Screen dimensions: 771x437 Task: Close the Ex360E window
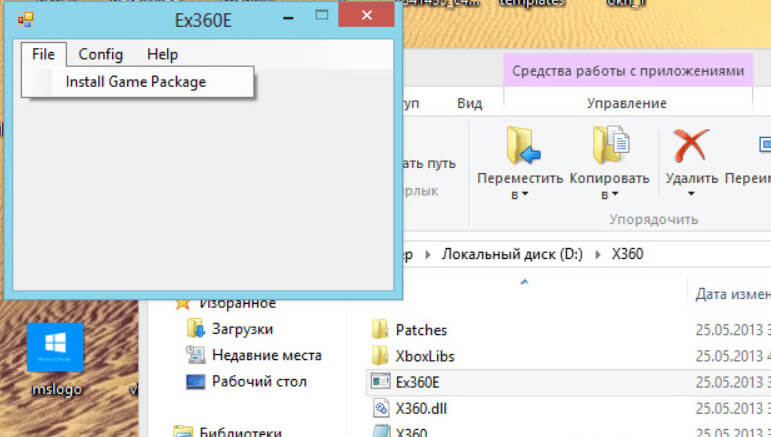366,15
